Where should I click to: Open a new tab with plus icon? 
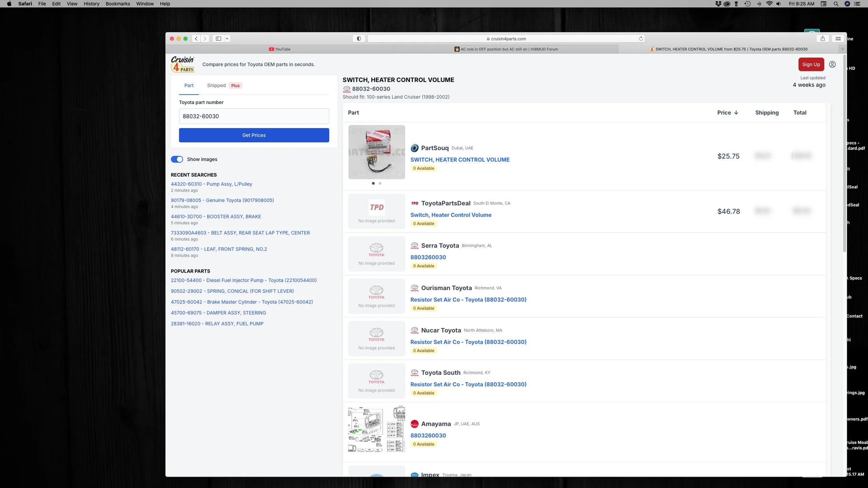(x=842, y=49)
